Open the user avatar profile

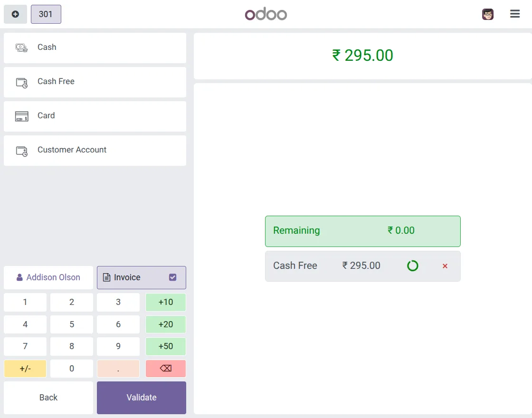[487, 14]
